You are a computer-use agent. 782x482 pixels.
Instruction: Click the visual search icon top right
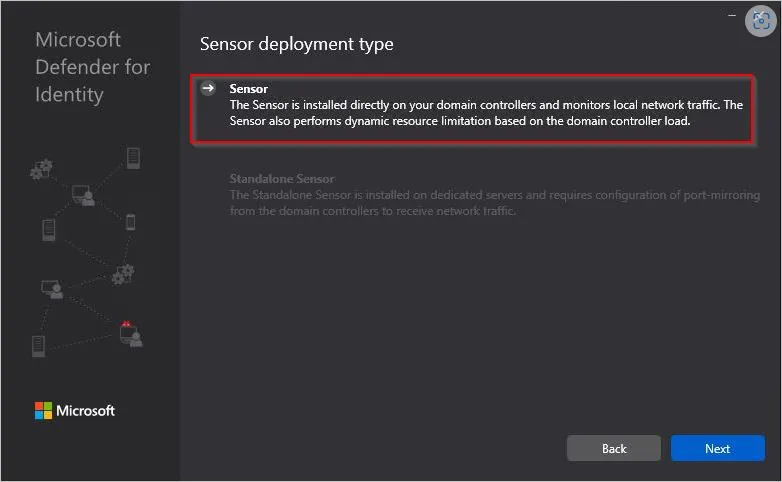coord(761,21)
